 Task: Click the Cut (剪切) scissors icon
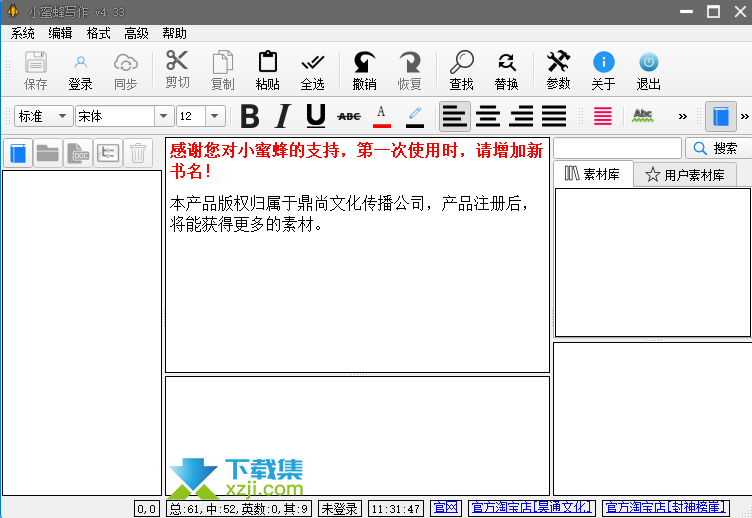coord(177,70)
